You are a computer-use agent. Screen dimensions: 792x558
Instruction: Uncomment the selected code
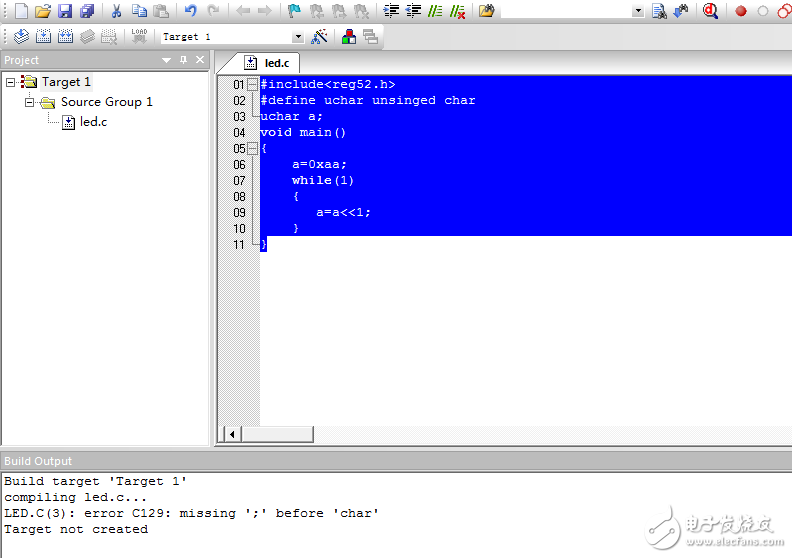(457, 11)
